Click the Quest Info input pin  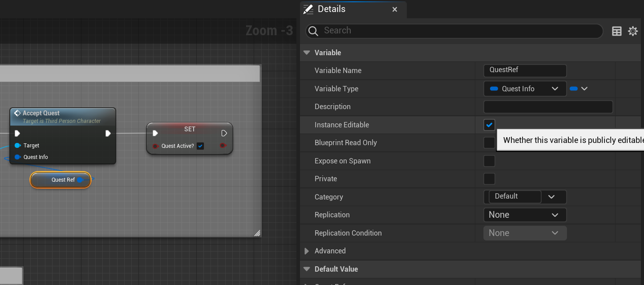click(x=18, y=157)
